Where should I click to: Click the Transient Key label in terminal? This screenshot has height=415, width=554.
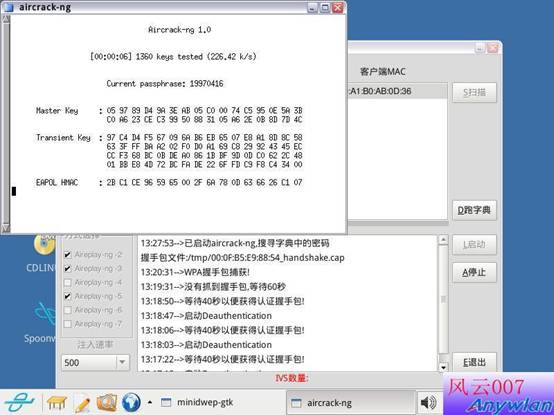(x=63, y=138)
